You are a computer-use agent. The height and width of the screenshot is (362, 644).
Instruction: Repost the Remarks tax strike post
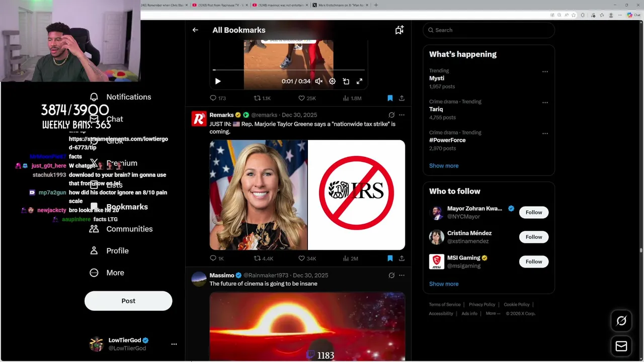click(263, 258)
